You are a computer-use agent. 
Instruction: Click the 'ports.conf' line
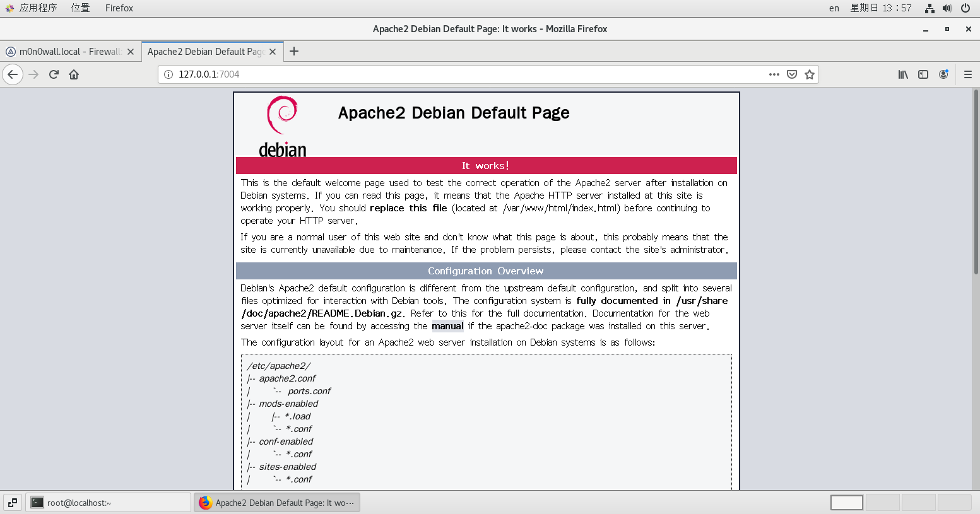point(309,391)
